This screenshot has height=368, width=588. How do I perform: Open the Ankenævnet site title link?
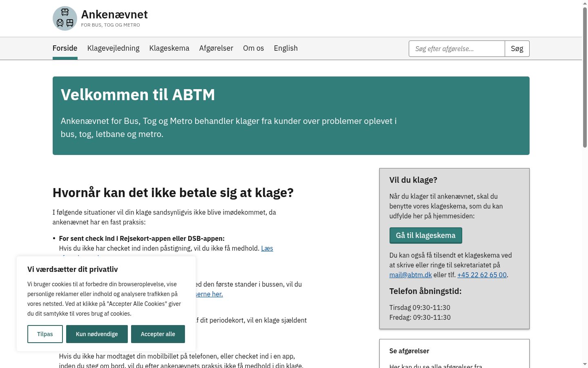pyautogui.click(x=114, y=14)
